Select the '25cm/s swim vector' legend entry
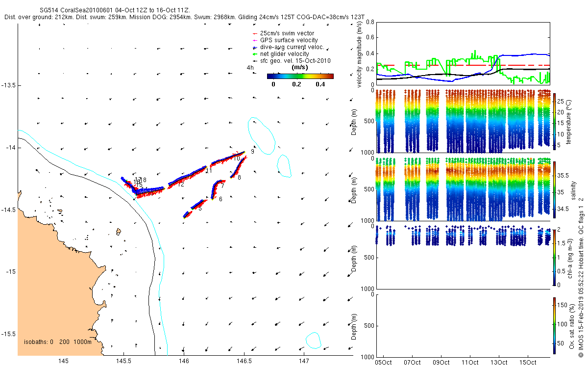The width and height of the screenshot is (588, 368). point(287,33)
